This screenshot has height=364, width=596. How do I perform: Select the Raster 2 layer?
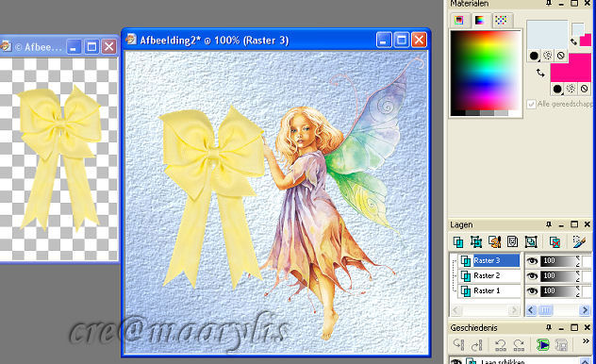tap(489, 276)
